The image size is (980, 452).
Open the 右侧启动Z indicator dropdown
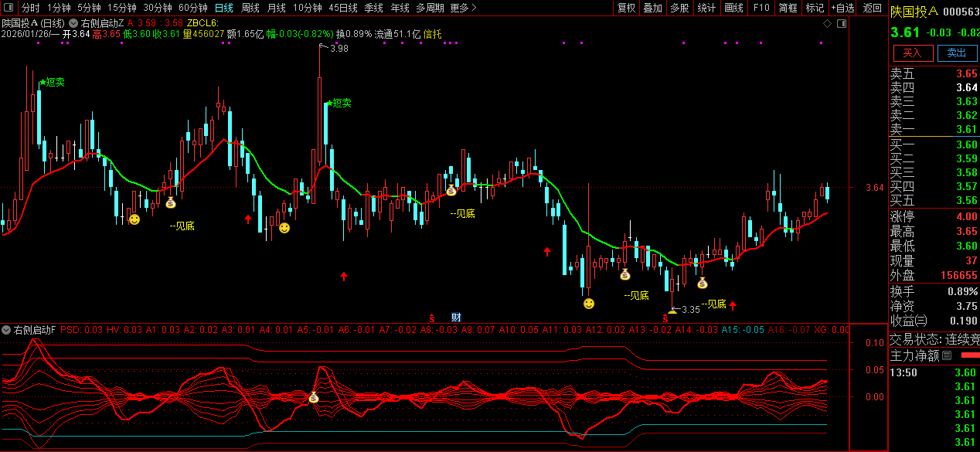tap(73, 23)
